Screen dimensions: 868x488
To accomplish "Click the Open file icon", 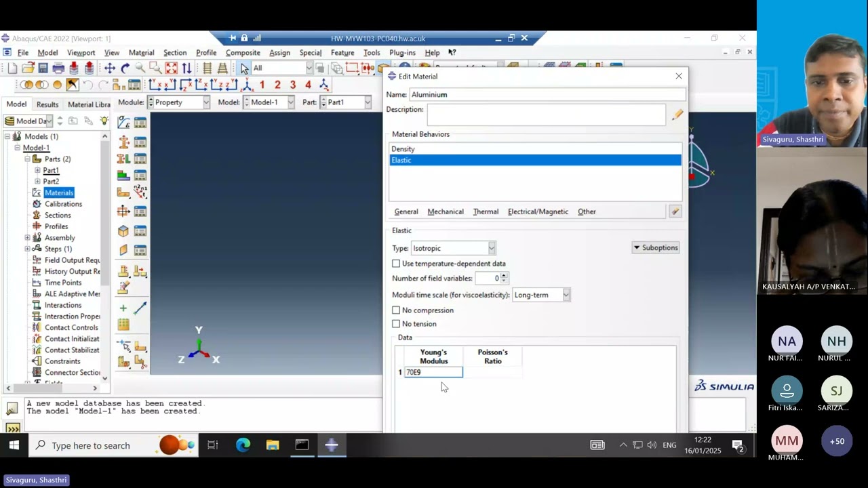I will [28, 68].
